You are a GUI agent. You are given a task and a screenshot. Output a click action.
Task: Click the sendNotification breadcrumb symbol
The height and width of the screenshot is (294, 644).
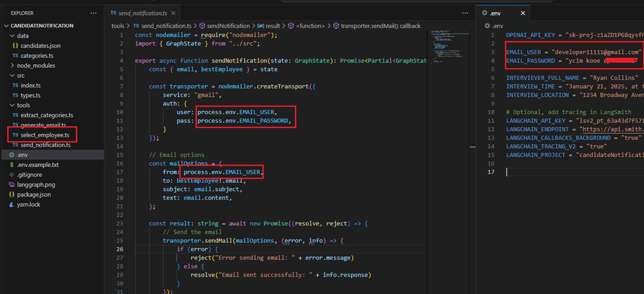(x=228, y=26)
